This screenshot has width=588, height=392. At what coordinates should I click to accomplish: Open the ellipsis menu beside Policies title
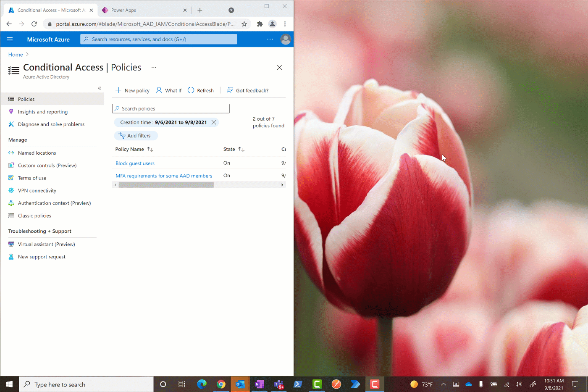pyautogui.click(x=153, y=68)
